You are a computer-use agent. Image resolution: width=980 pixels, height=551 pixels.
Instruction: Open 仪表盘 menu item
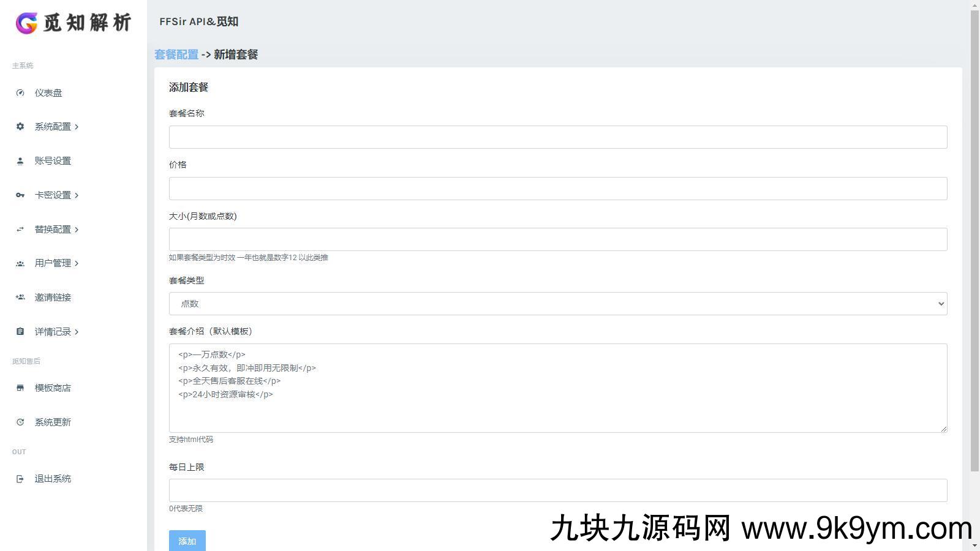pyautogui.click(x=48, y=93)
